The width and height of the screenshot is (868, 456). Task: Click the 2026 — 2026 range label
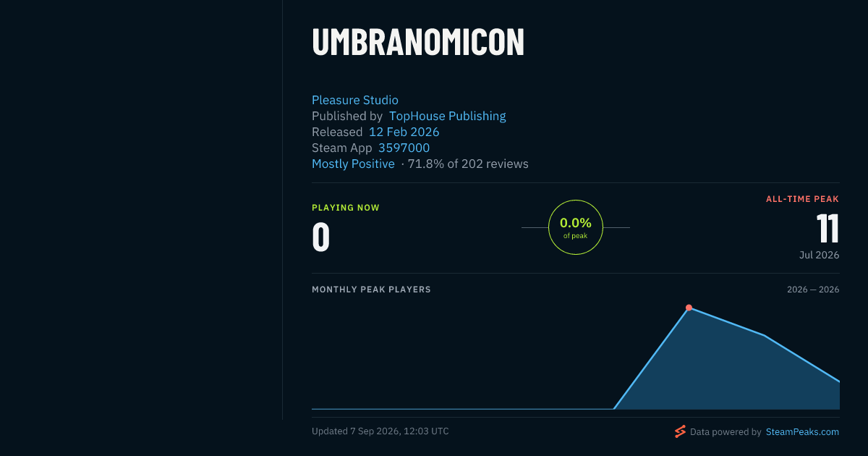click(813, 290)
